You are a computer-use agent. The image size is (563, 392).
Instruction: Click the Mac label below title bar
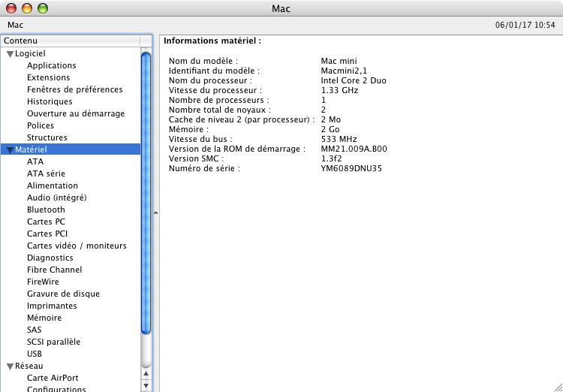16,25
